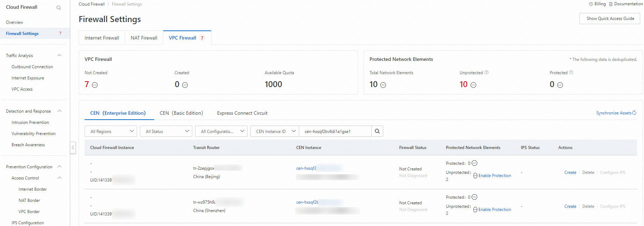The width and height of the screenshot is (644, 226).
Task: Click the details icon next to Not Created count
Action: 95,85
